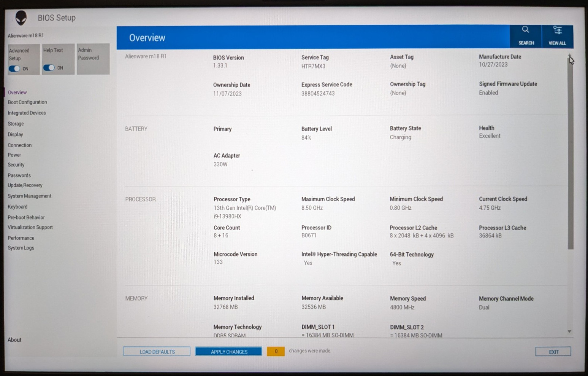Screen dimensions: 588x376
Task: Click the scrollbar up arrow
Action: point(569,56)
